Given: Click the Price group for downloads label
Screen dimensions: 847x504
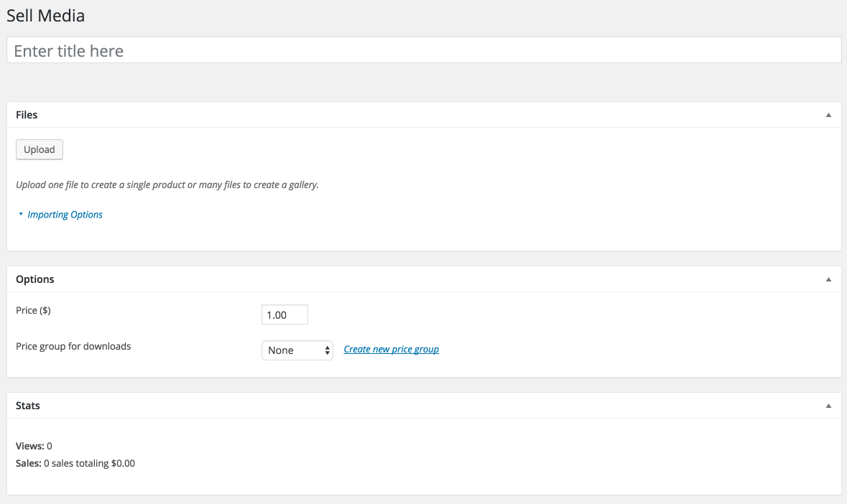Looking at the screenshot, I should tap(73, 346).
